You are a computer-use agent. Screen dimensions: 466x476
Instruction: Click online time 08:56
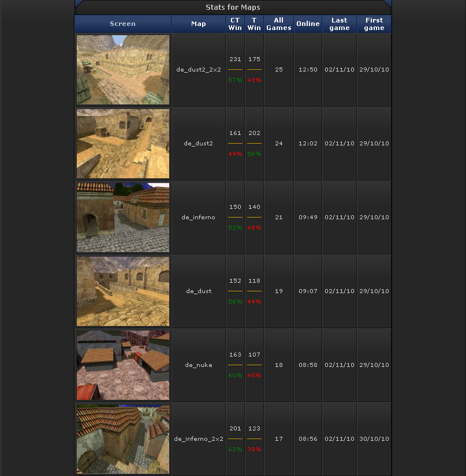[308, 439]
